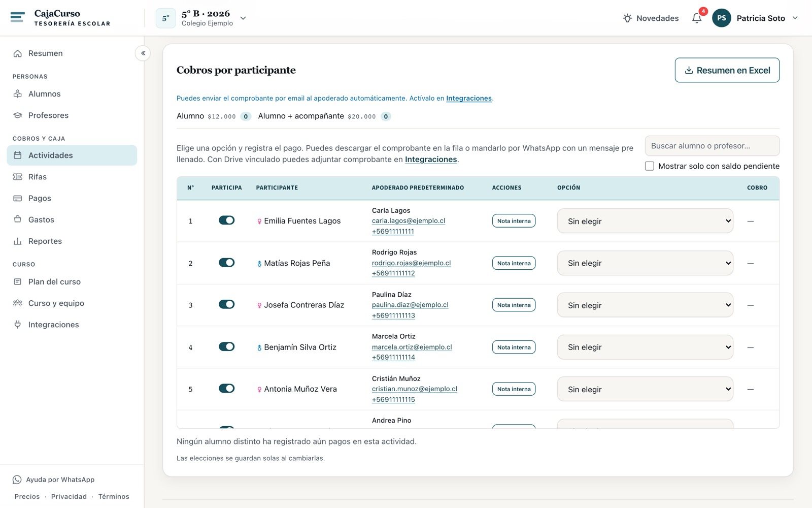Click the Rifas ticket icon
This screenshot has width=812, height=508.
18,177
